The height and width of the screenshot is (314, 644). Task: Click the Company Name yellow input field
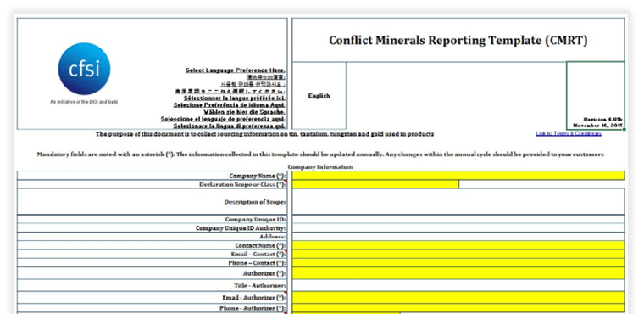[458, 176]
